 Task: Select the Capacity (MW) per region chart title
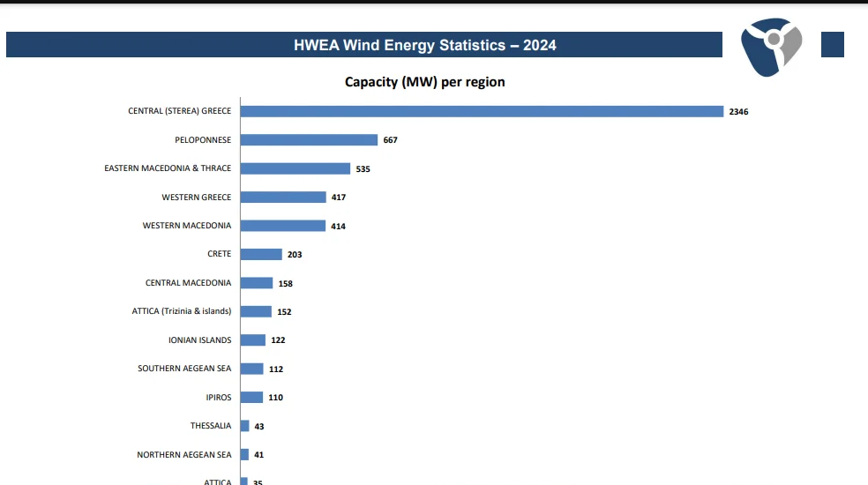coord(424,82)
